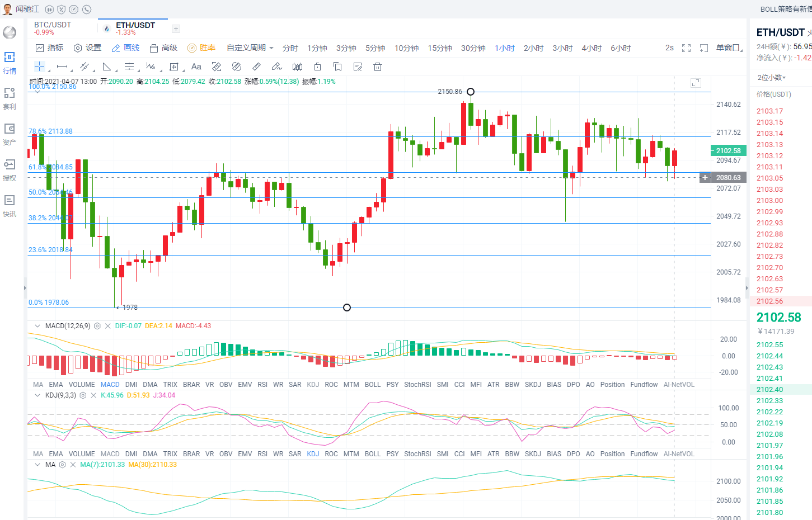The height and width of the screenshot is (520, 812).
Task: Select the triangle angle drawing tool
Action: [x=107, y=67]
